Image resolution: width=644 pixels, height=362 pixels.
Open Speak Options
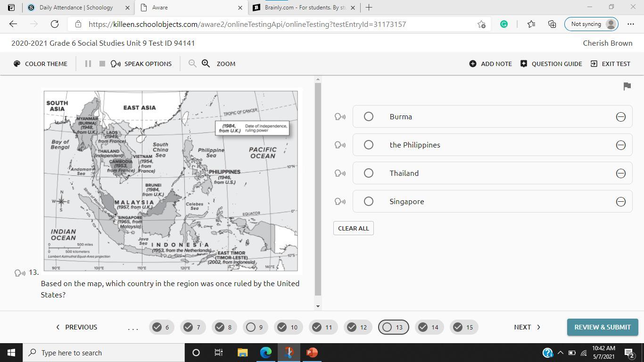(x=141, y=64)
